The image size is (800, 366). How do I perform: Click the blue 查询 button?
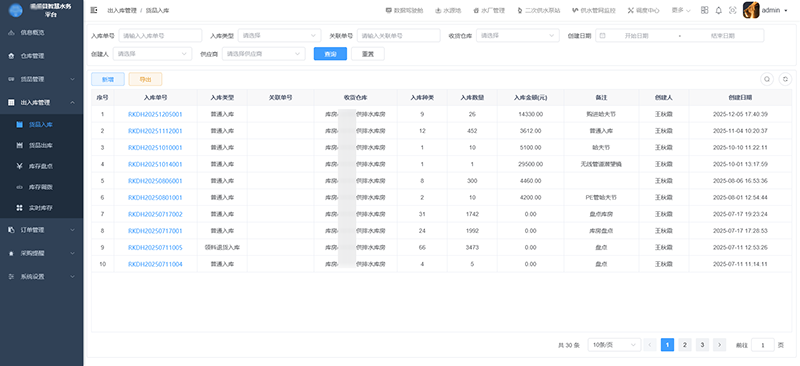pyautogui.click(x=330, y=54)
